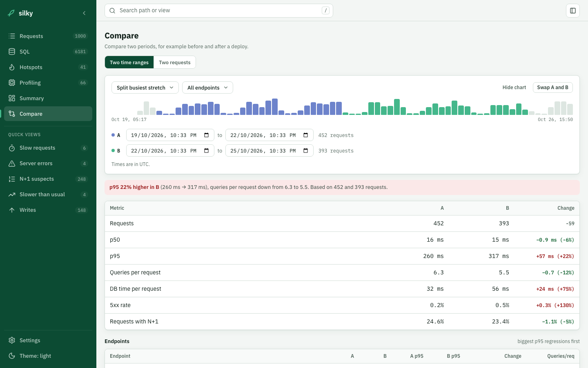This screenshot has width=588, height=368.
Task: Open N+1 suspects via its numbered list icon
Action: [12, 179]
